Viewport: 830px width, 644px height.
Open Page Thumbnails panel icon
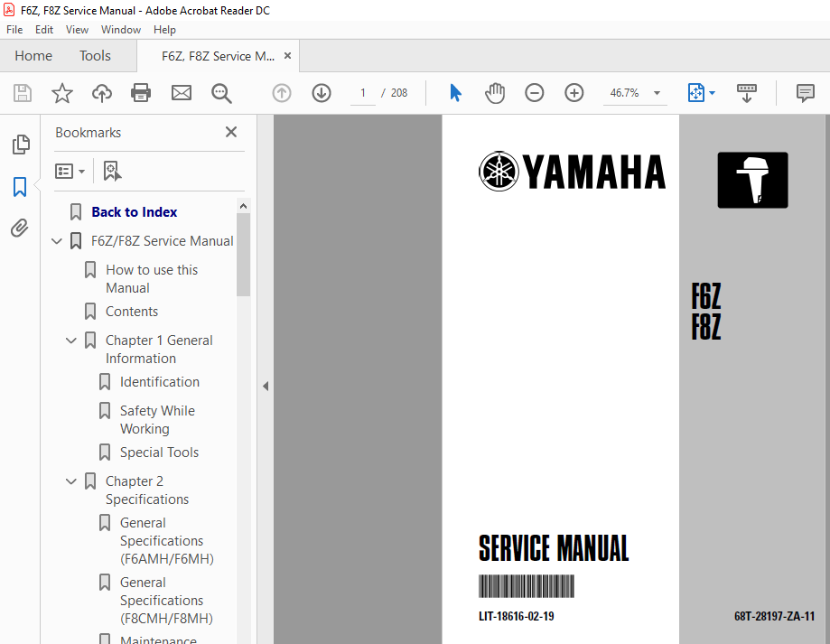click(x=21, y=145)
